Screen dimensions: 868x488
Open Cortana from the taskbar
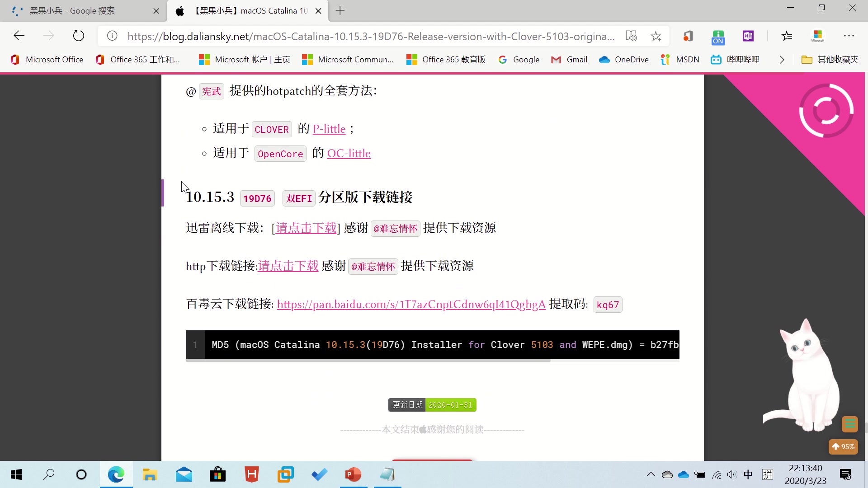81,475
